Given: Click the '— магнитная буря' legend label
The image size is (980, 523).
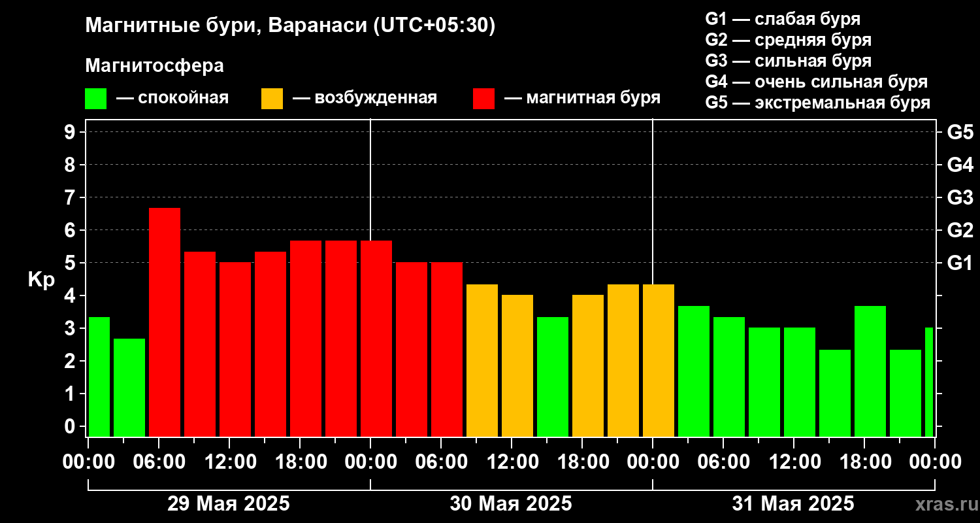Looking at the screenshot, I should pyautogui.click(x=582, y=98).
